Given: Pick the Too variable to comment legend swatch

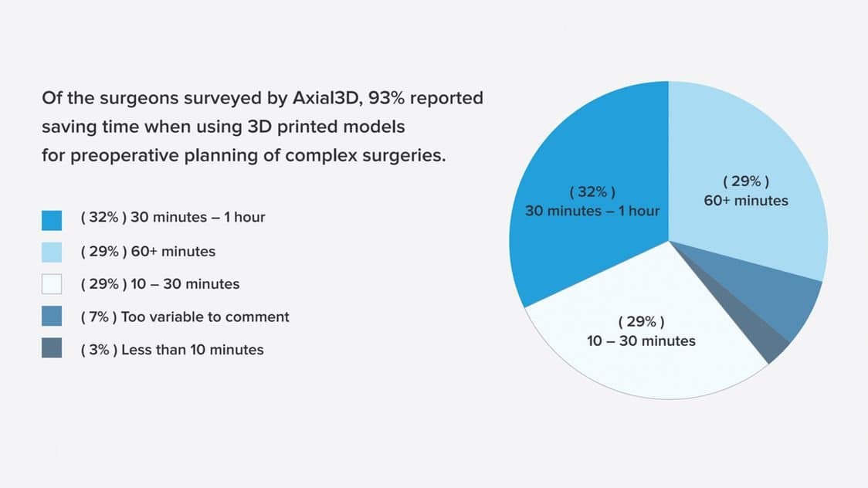Looking at the screenshot, I should [x=52, y=317].
